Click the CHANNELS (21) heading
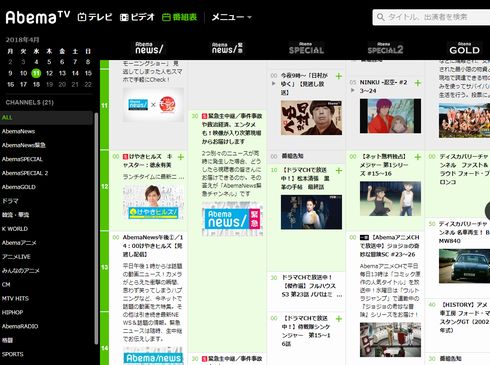Screen dimensions: 490x365 30,102
